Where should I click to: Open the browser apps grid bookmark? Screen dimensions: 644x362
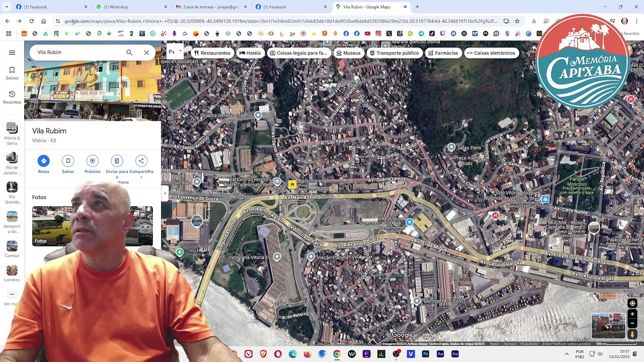pyautogui.click(x=8, y=34)
